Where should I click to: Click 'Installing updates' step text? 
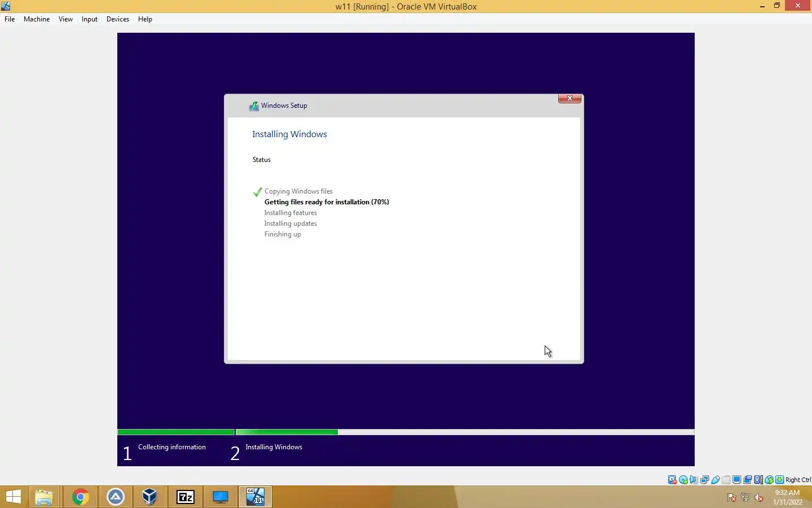(290, 224)
